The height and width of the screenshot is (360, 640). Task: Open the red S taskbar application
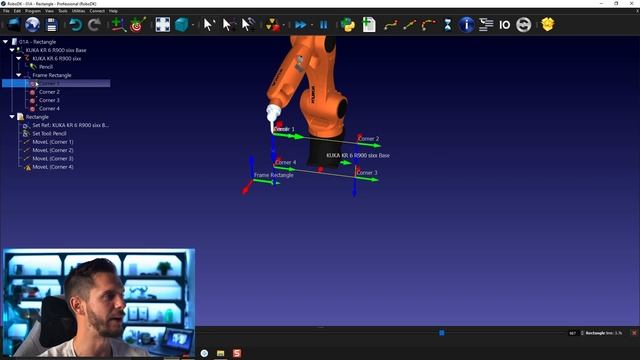(237, 353)
